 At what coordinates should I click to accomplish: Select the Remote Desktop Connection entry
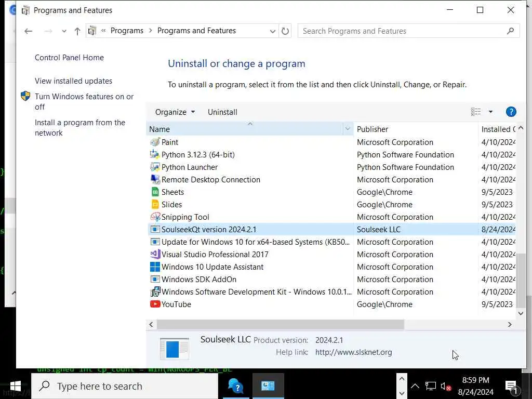211,179
